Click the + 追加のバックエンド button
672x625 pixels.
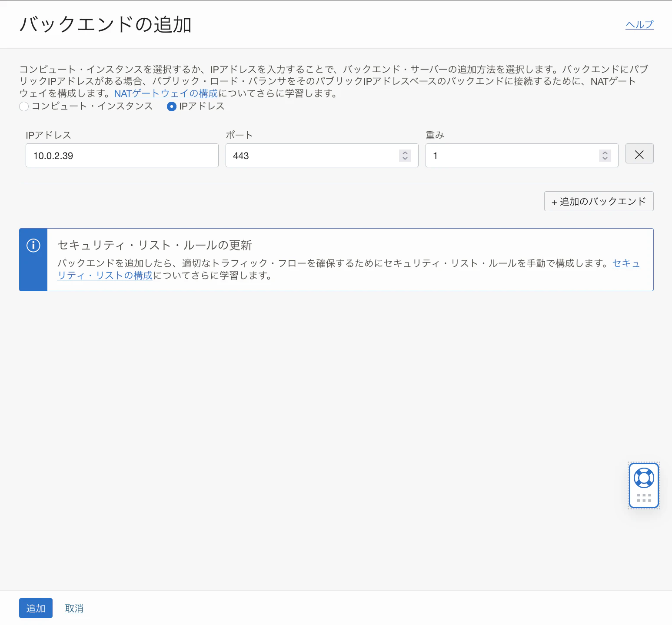(x=599, y=201)
